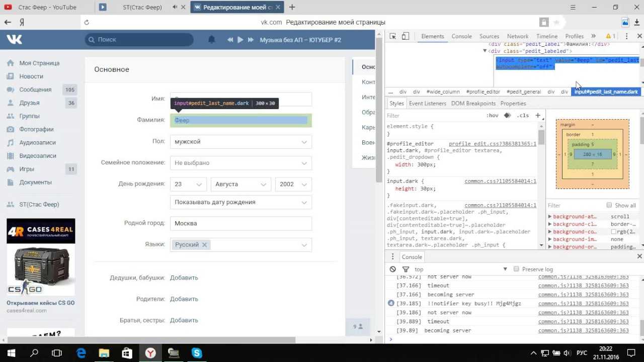Open the profile_edit.css source link
644x362 pixels.
[493, 144]
